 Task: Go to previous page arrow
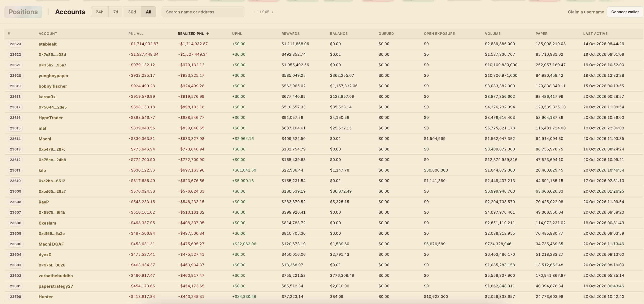[254, 12]
